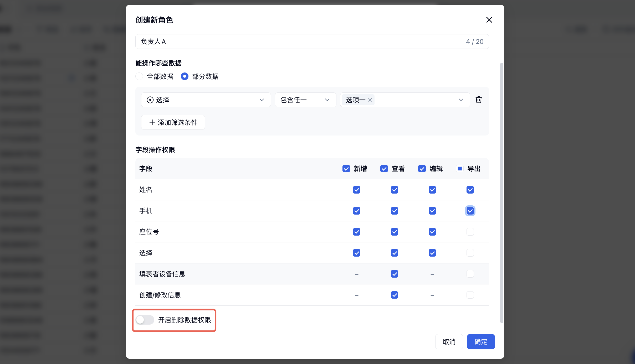Uncheck 编辑 for the 手机 row

click(432, 211)
